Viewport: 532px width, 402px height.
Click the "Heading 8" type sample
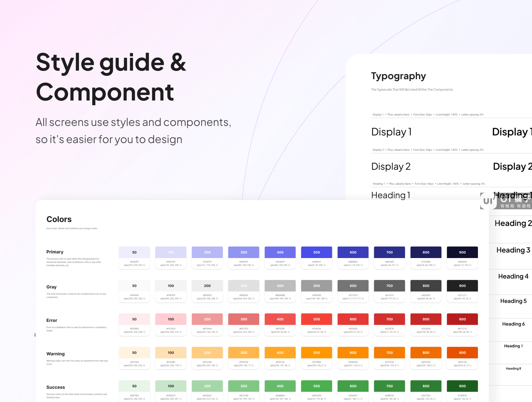pyautogui.click(x=513, y=369)
